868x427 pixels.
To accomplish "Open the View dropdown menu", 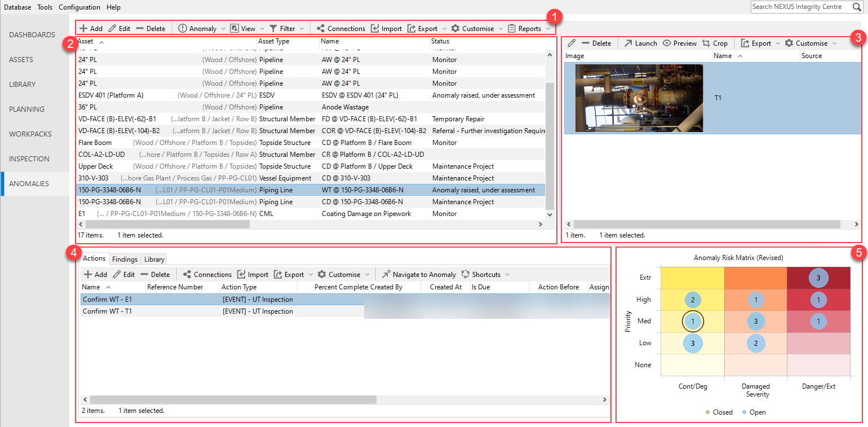I will pyautogui.click(x=247, y=29).
